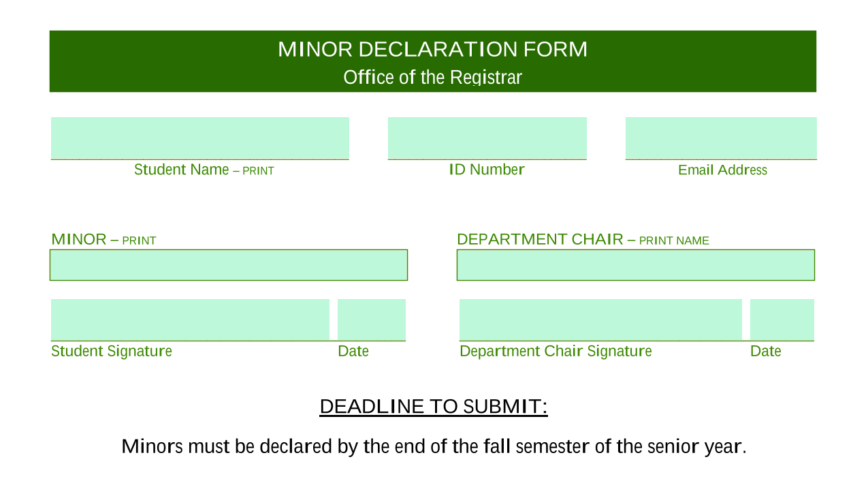Screen dimensions: 868x481
Task: Click the Department Chair Signature label text
Action: (x=556, y=352)
